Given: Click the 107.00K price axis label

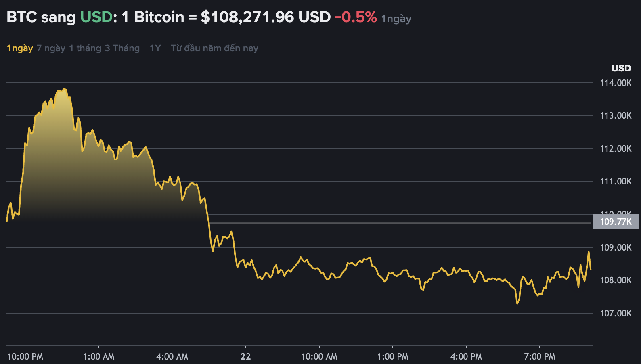Looking at the screenshot, I should click(615, 313).
